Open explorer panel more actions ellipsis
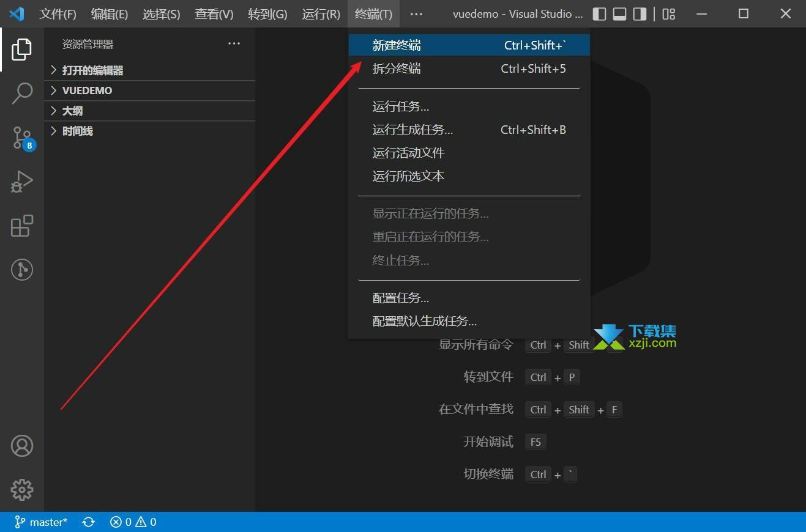The image size is (806, 532). (234, 44)
